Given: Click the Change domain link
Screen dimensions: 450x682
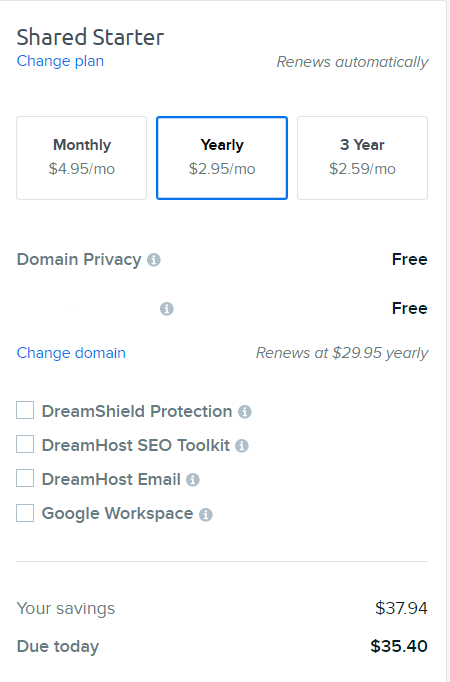Looking at the screenshot, I should click(71, 353).
